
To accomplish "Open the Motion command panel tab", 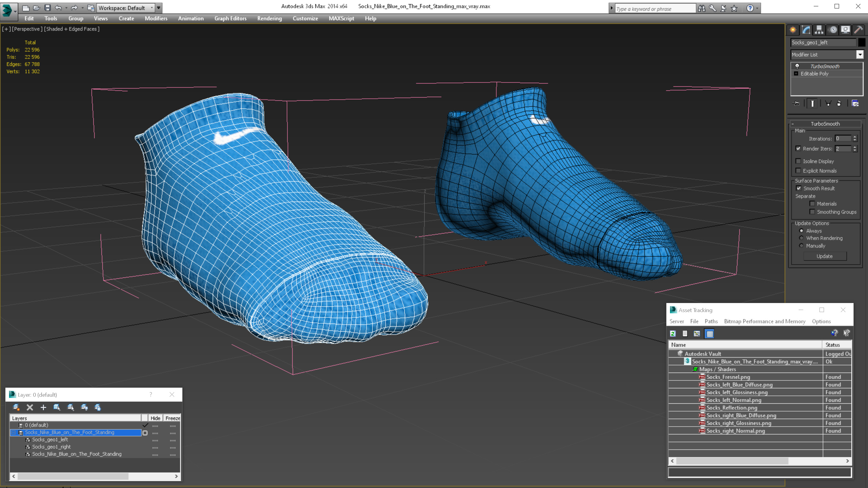I will (833, 30).
